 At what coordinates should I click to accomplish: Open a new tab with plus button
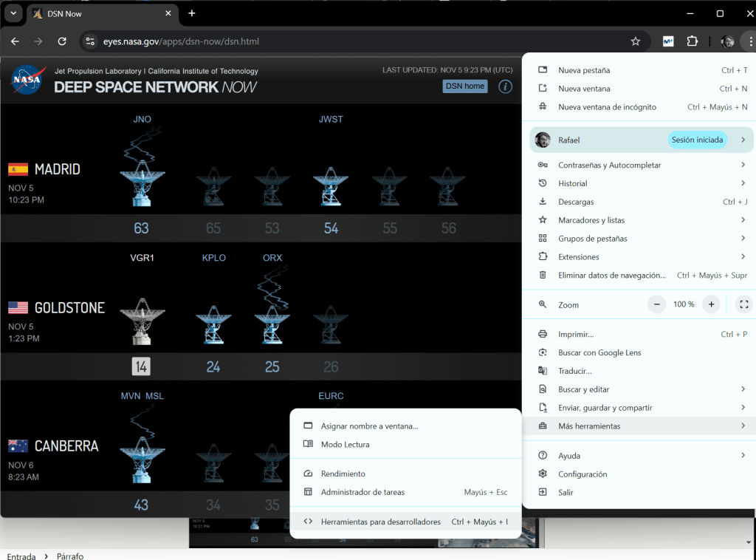click(192, 13)
